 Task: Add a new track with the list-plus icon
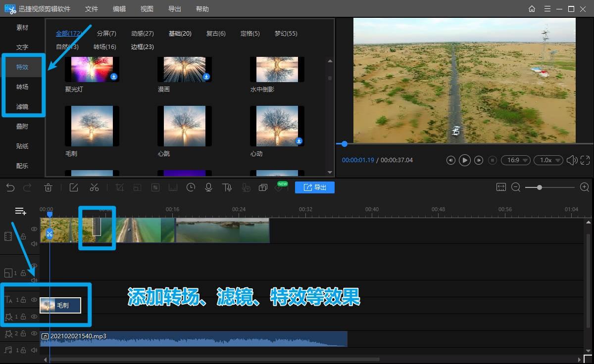coord(20,211)
